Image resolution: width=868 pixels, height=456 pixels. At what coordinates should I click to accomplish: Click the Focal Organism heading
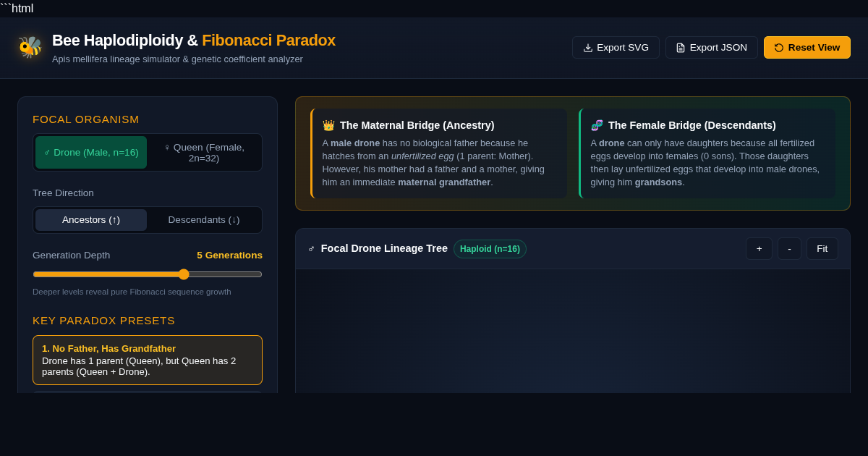pyautogui.click(x=86, y=119)
